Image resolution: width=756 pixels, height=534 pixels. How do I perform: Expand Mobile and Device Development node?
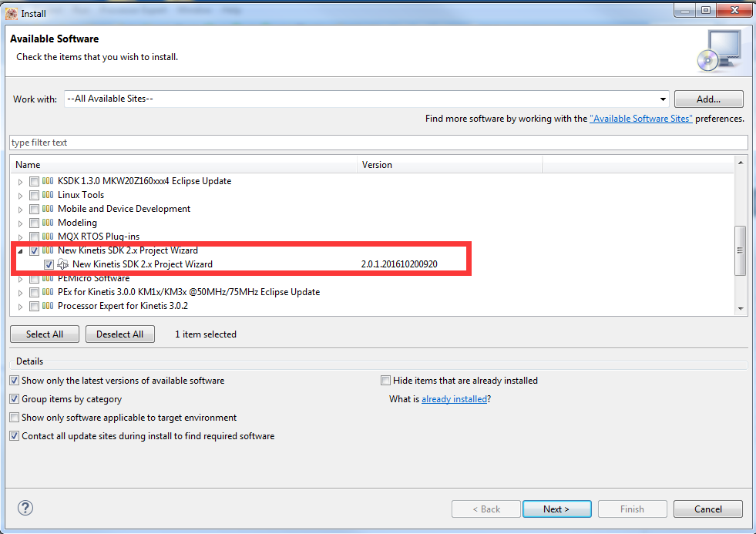(20, 210)
